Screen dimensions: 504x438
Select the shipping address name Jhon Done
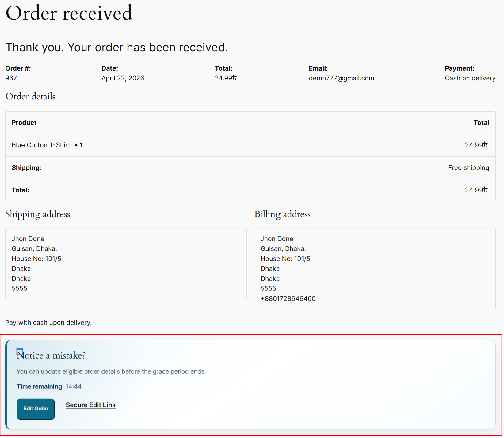(x=28, y=239)
